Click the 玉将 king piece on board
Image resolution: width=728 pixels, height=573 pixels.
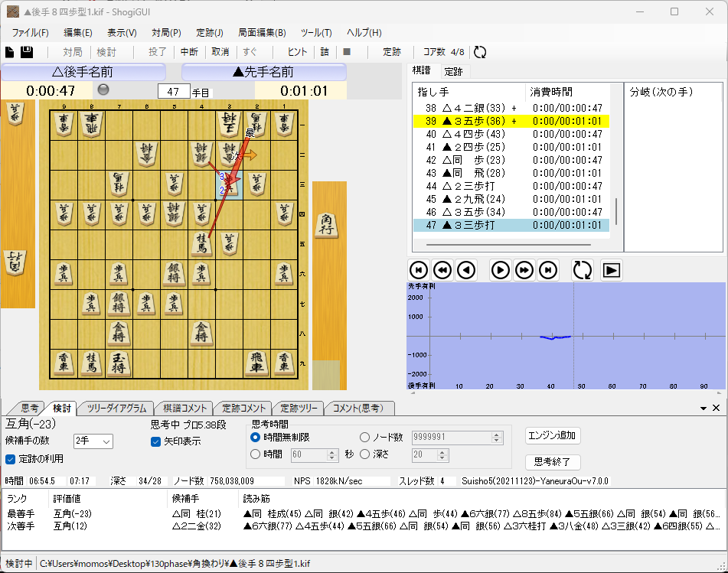tap(119, 363)
